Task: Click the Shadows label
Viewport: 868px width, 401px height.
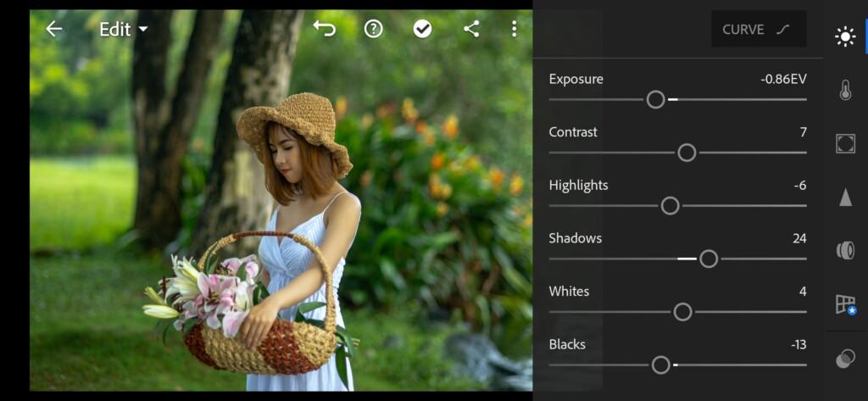Action: coord(576,239)
